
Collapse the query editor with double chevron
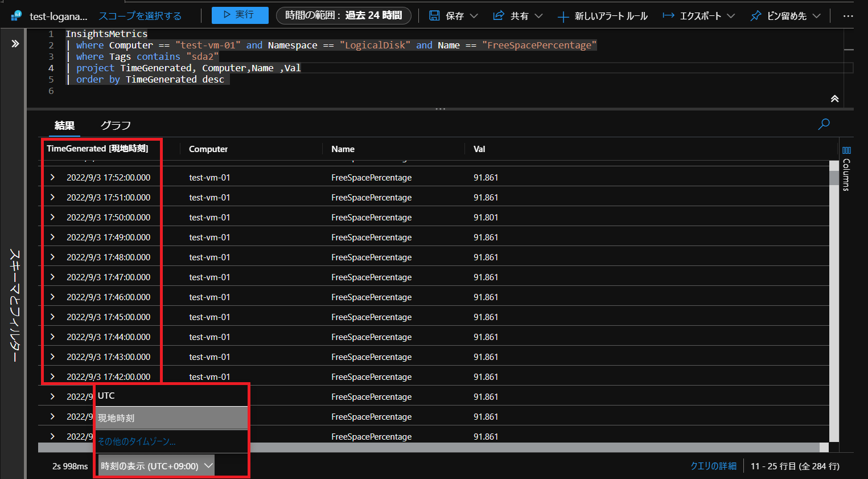(x=834, y=99)
